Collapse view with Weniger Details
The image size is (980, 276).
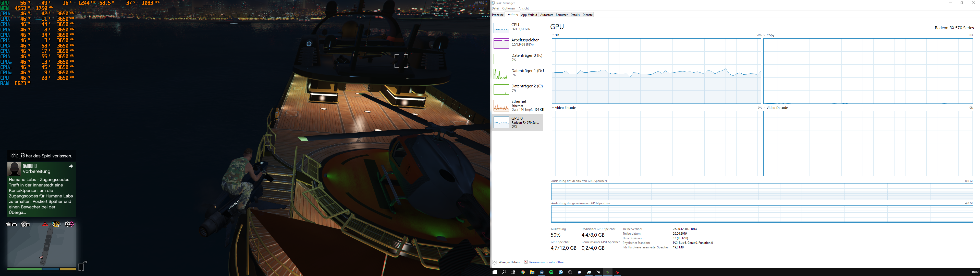(506, 262)
